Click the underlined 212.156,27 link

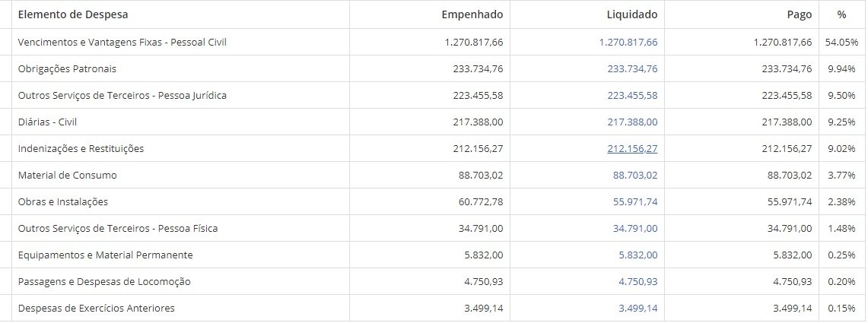[632, 149]
